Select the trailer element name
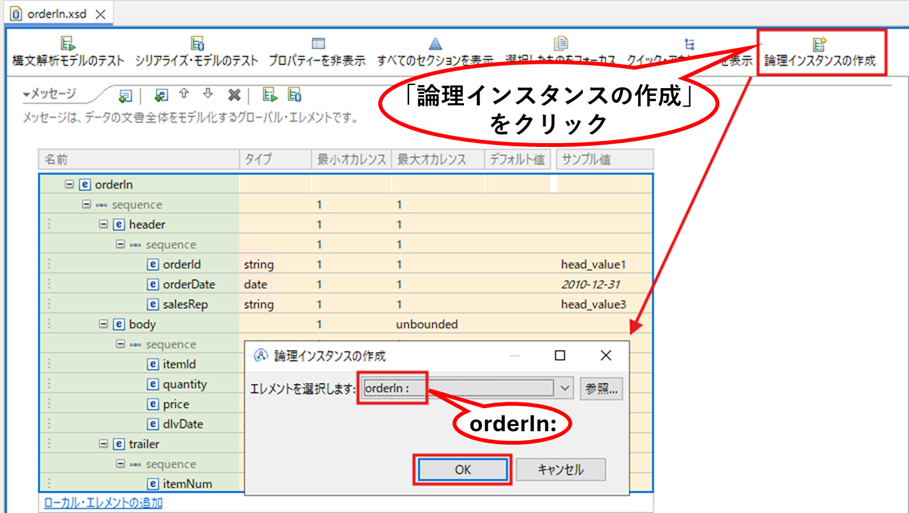The height and width of the screenshot is (513, 909). click(x=144, y=444)
